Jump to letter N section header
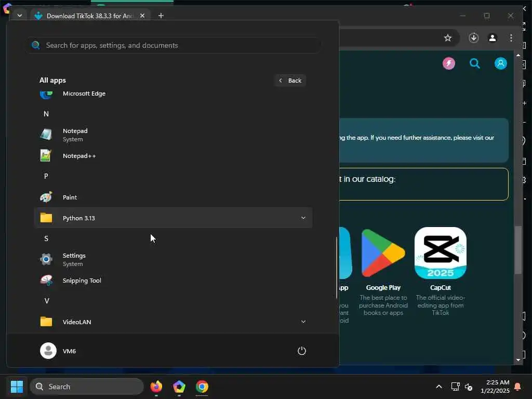 click(x=46, y=114)
